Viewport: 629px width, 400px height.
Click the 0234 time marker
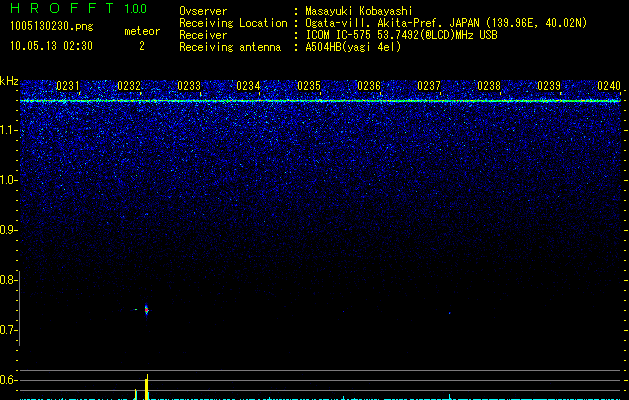(x=248, y=86)
